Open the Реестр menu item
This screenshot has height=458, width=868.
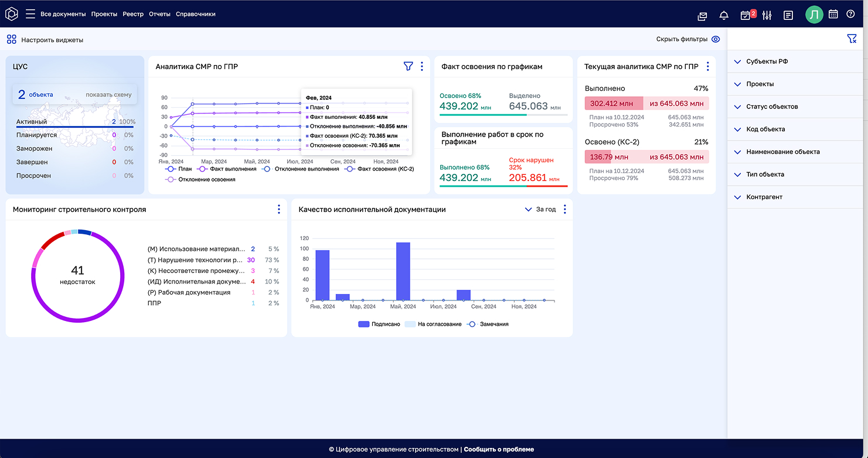pos(133,14)
